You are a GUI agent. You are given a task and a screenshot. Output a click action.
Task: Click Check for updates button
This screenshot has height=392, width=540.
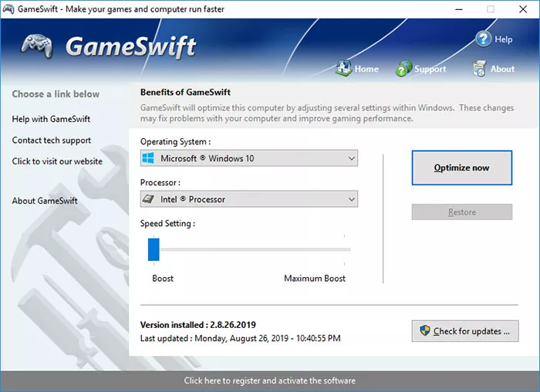[465, 331]
